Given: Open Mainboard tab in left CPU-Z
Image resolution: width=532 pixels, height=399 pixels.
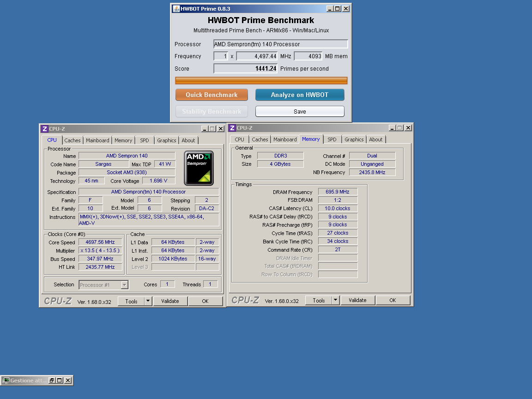Looking at the screenshot, I should [97, 140].
